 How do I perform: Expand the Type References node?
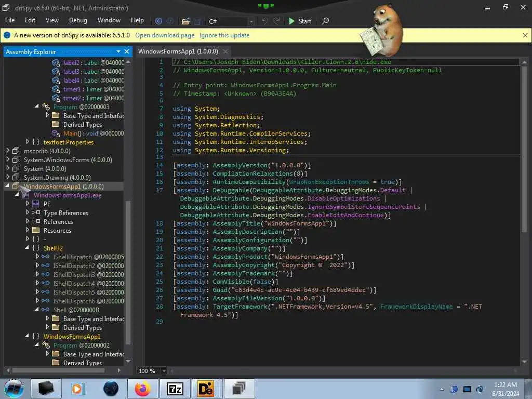point(28,212)
